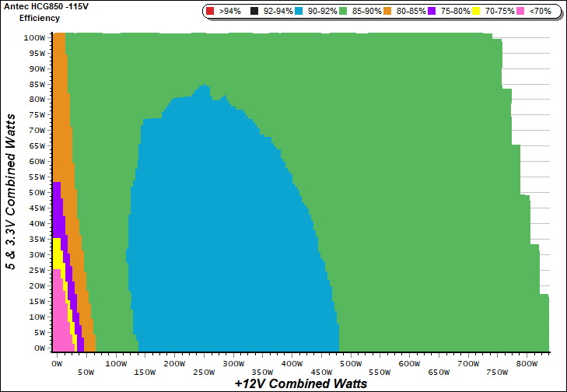Viewport: 567px width, 392px height.
Task: Select the blue 90-92% legend swatch
Action: point(303,12)
